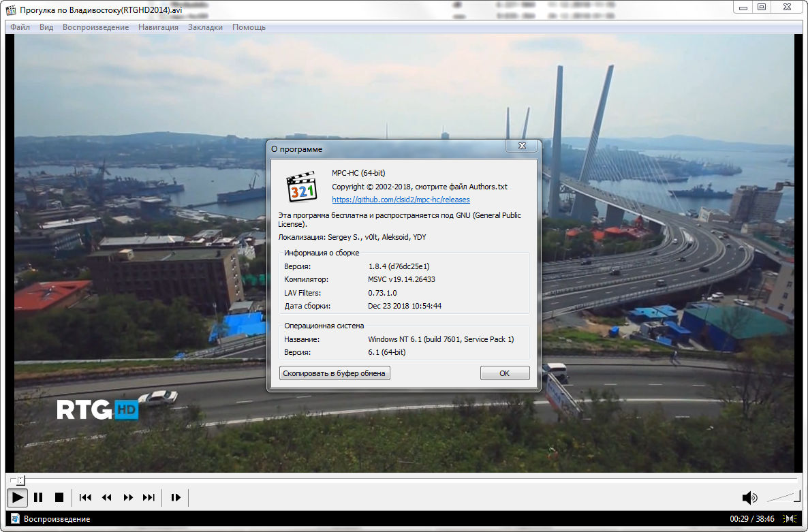This screenshot has width=808, height=532.
Task: Open the GitHub mpc-hc releases link
Action: [401, 200]
